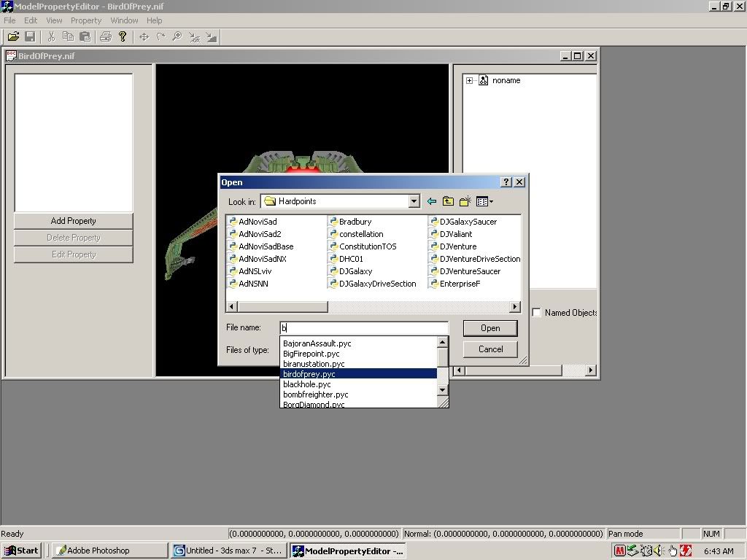Click file list left scroll arrow
Viewport: 747px width, 560px height.
[x=231, y=307]
